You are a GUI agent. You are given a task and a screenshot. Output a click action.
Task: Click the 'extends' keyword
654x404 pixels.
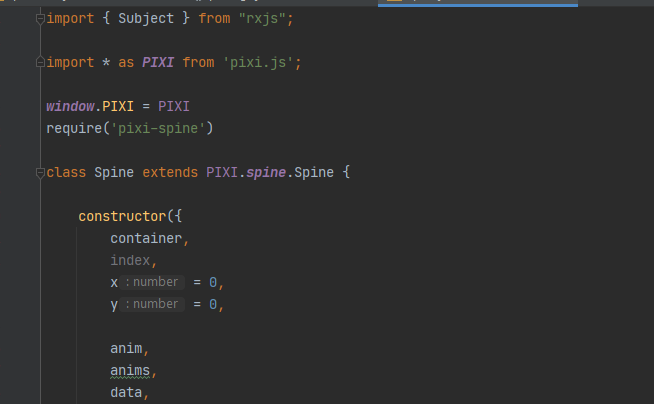click(x=170, y=173)
